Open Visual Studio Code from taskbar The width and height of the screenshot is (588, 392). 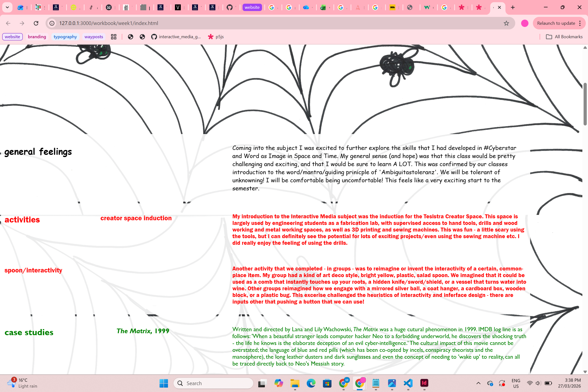coord(408,383)
